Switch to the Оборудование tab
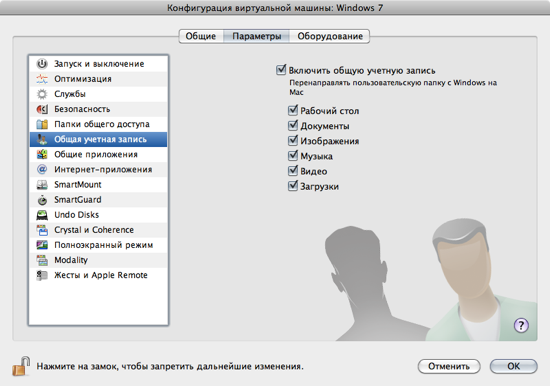The height and width of the screenshot is (386, 550). pos(330,36)
